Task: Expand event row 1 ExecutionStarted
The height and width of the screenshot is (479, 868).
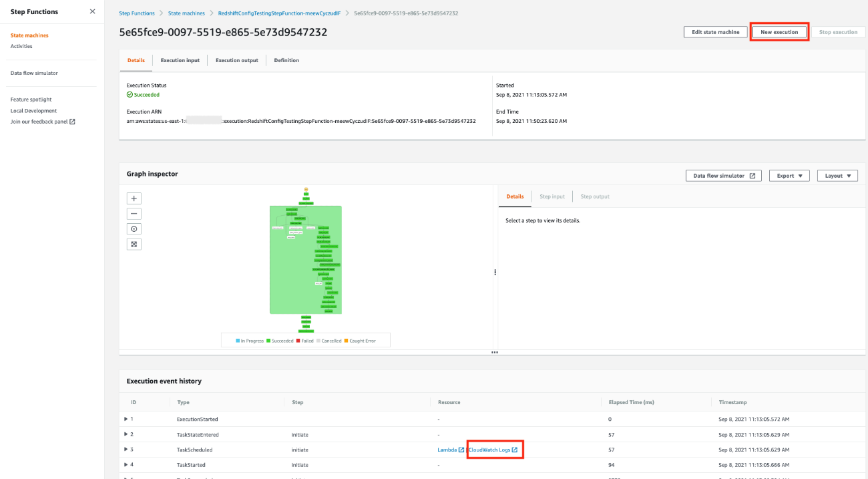Action: click(126, 419)
